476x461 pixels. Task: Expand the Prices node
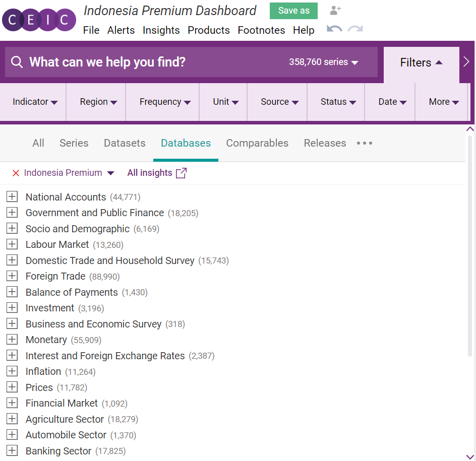click(12, 387)
